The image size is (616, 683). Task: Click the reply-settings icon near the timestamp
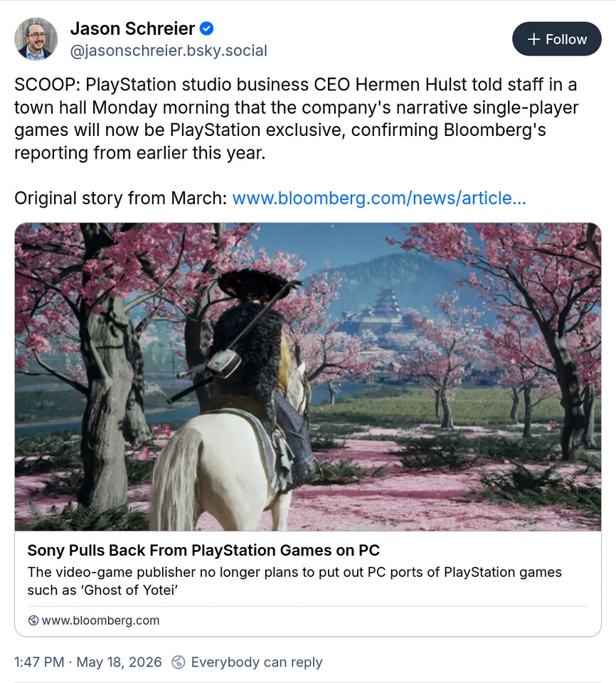pos(178,662)
